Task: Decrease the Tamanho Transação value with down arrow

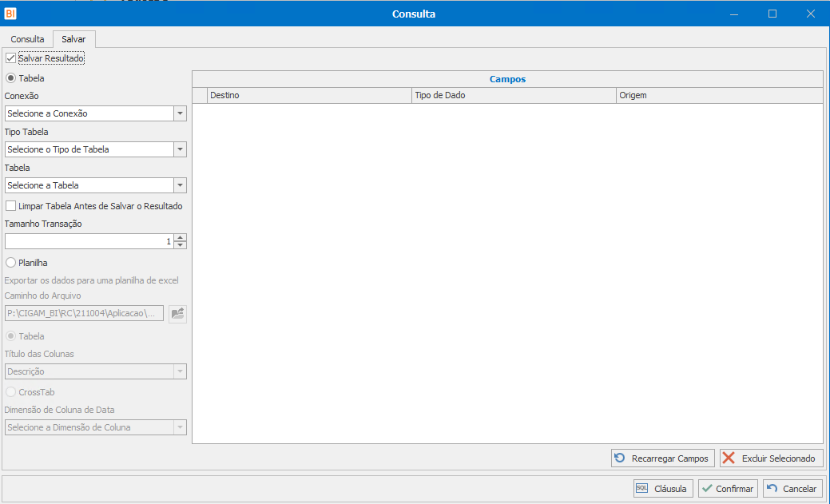Action: tap(180, 245)
